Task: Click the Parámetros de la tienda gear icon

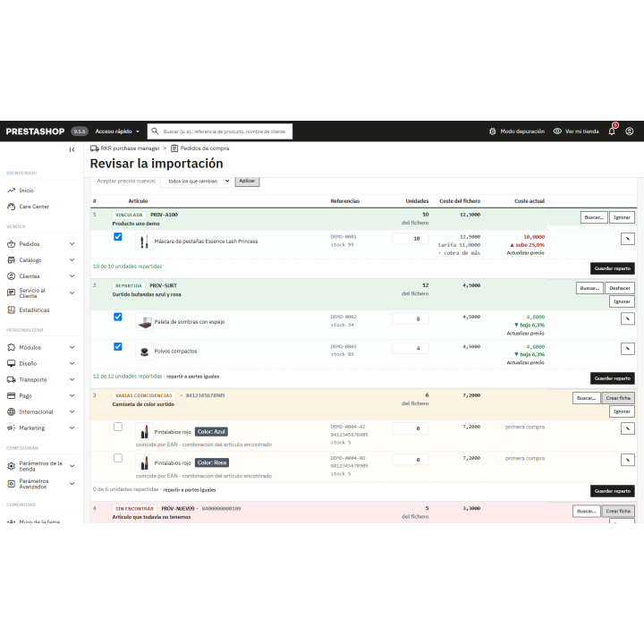Action: pos(11,466)
